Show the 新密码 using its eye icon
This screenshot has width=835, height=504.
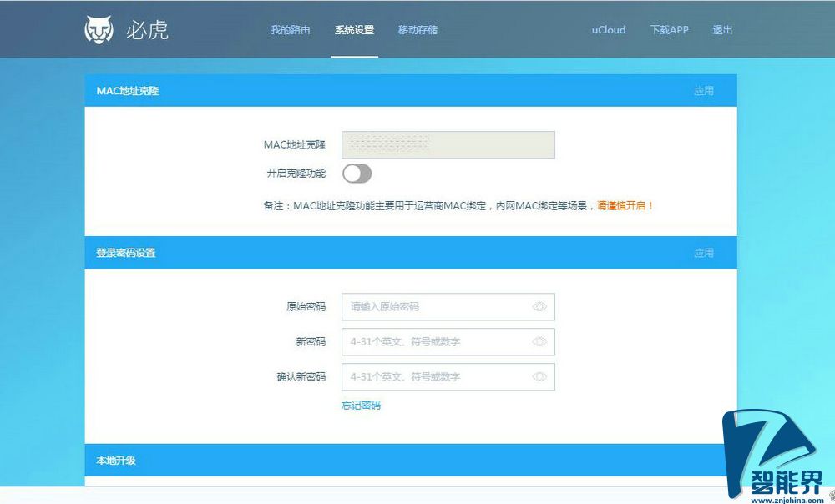539,342
